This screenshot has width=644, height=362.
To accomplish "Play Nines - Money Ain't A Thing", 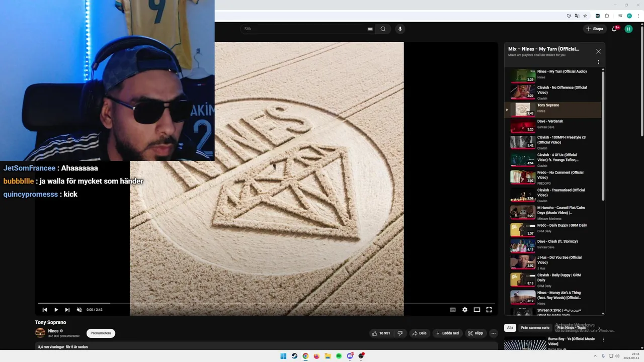I will (552, 298).
